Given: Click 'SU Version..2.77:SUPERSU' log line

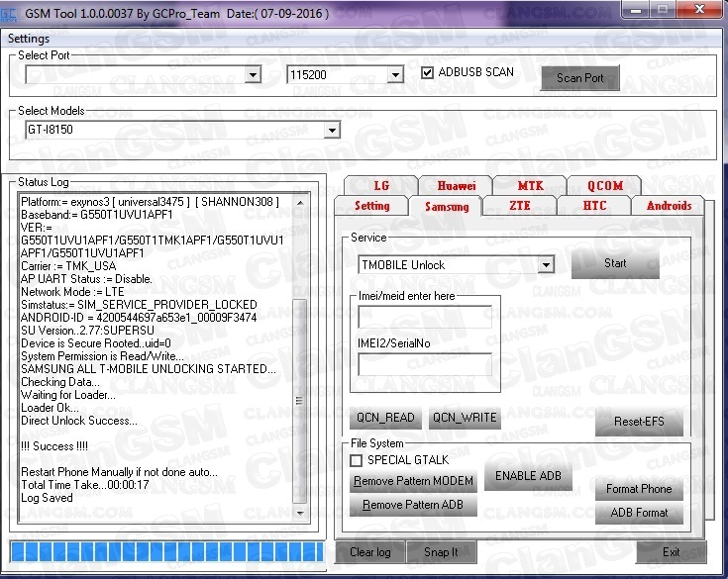Looking at the screenshot, I should 87,331.
